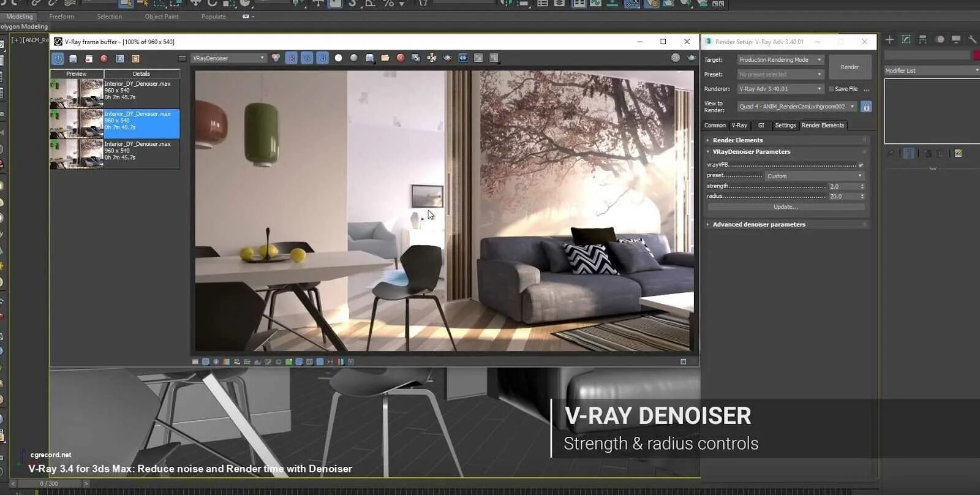Switch to Settings tab in Render Setup
980x495 pixels.
[785, 126]
